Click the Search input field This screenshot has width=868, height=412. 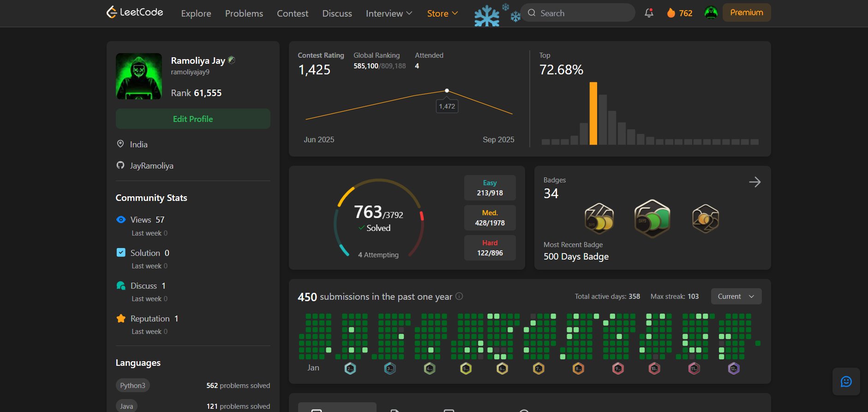click(581, 13)
